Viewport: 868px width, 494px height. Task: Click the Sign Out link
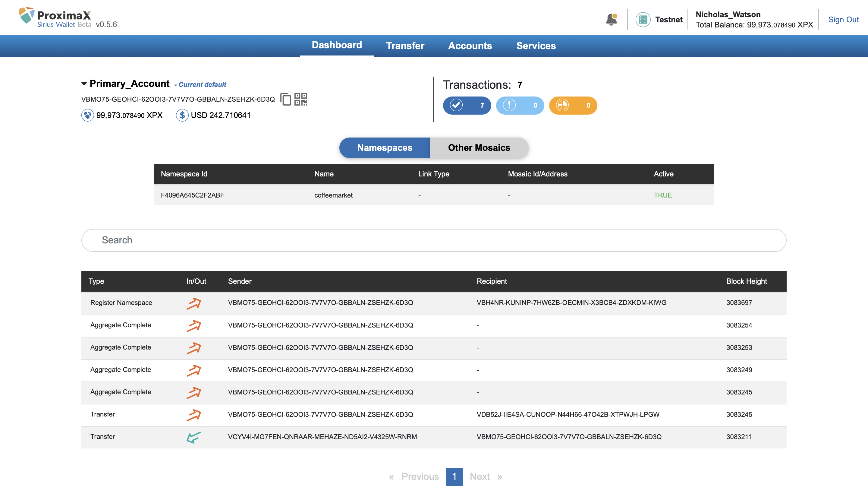click(843, 20)
